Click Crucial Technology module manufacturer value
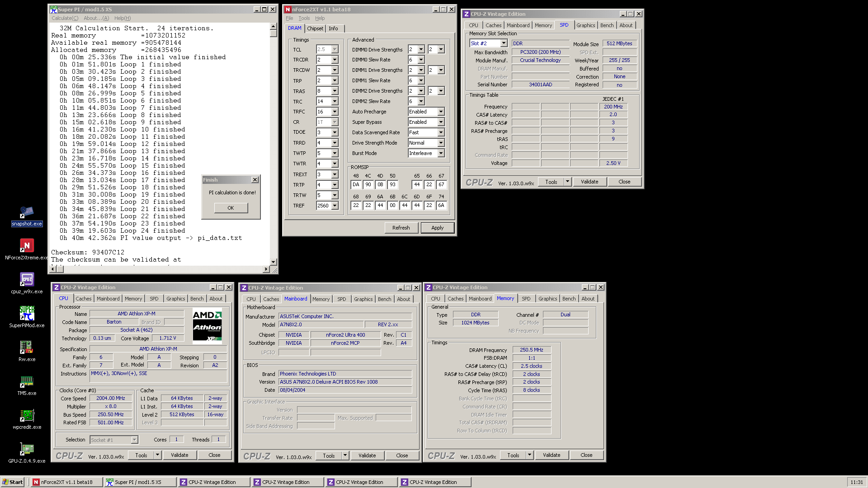Image resolution: width=868 pixels, height=488 pixels. [541, 60]
